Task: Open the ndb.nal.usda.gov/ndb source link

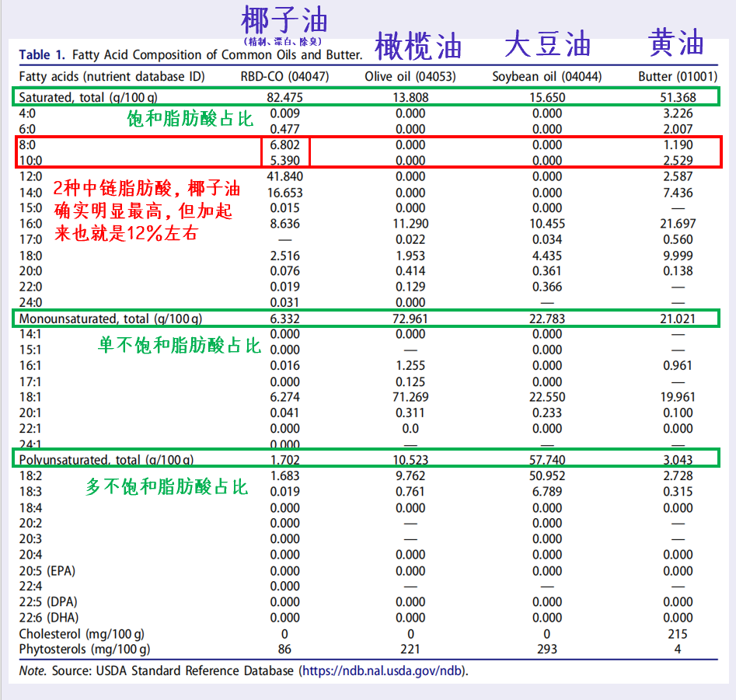Action: click(x=382, y=671)
